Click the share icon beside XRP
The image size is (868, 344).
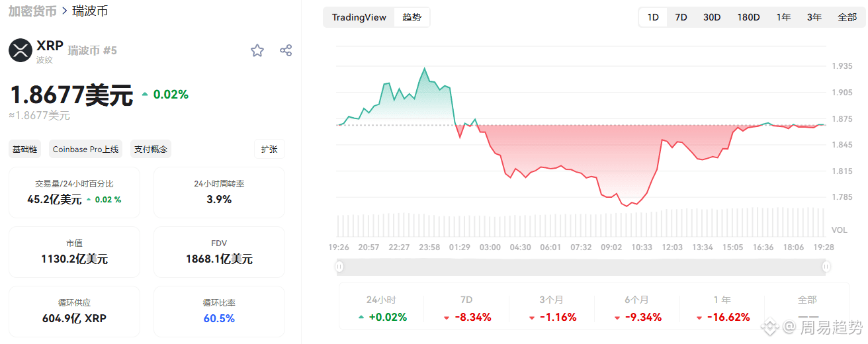point(286,51)
